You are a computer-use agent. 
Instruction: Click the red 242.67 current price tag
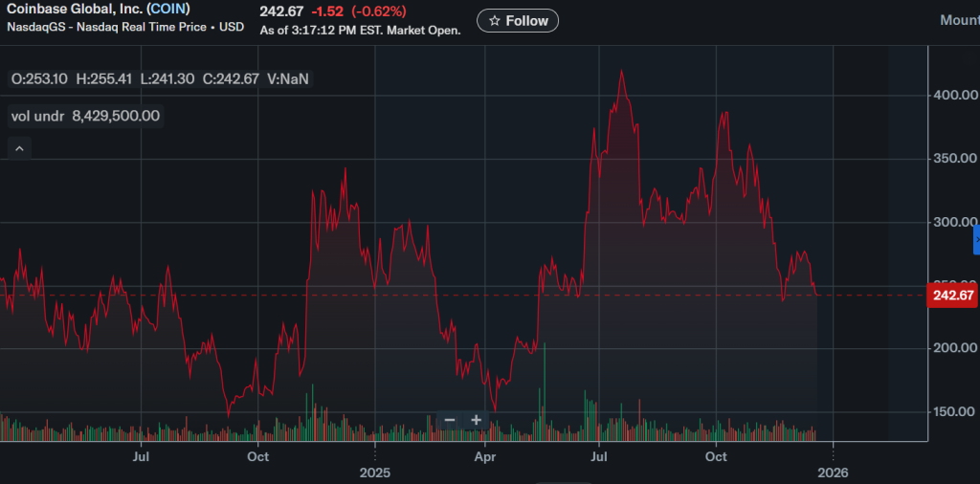(x=952, y=296)
